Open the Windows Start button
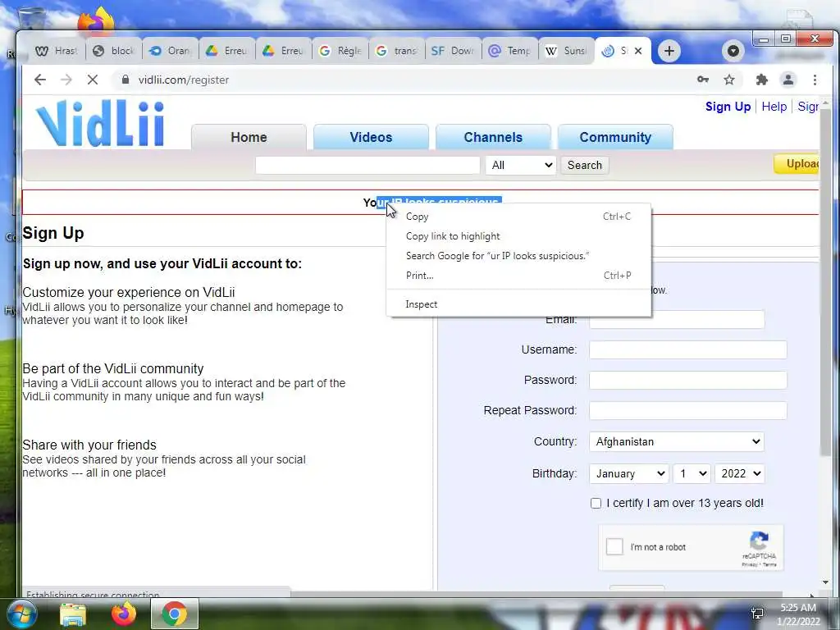 click(x=21, y=614)
